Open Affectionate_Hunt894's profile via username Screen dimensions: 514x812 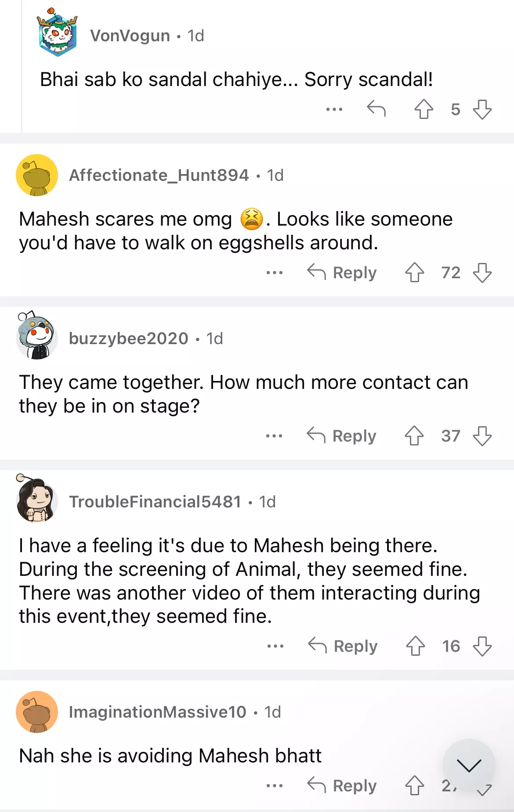159,175
